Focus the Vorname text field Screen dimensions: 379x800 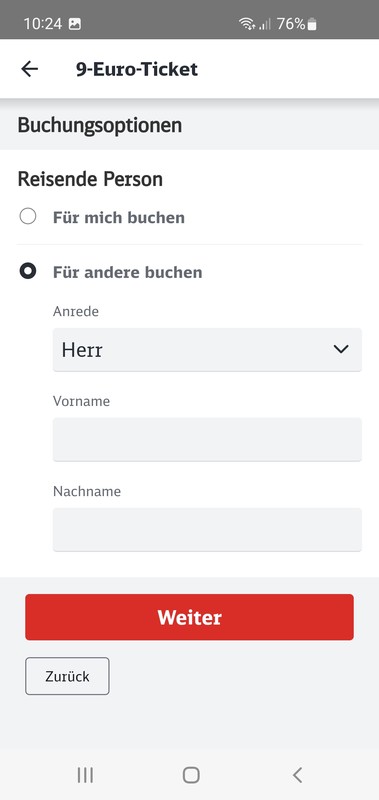coord(207,439)
